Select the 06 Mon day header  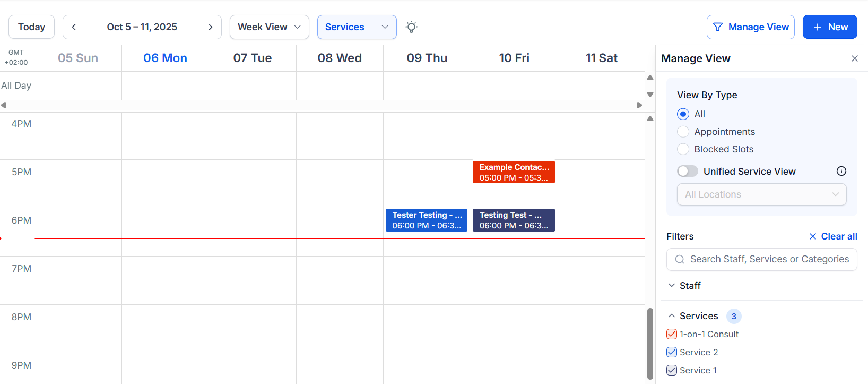click(x=165, y=58)
